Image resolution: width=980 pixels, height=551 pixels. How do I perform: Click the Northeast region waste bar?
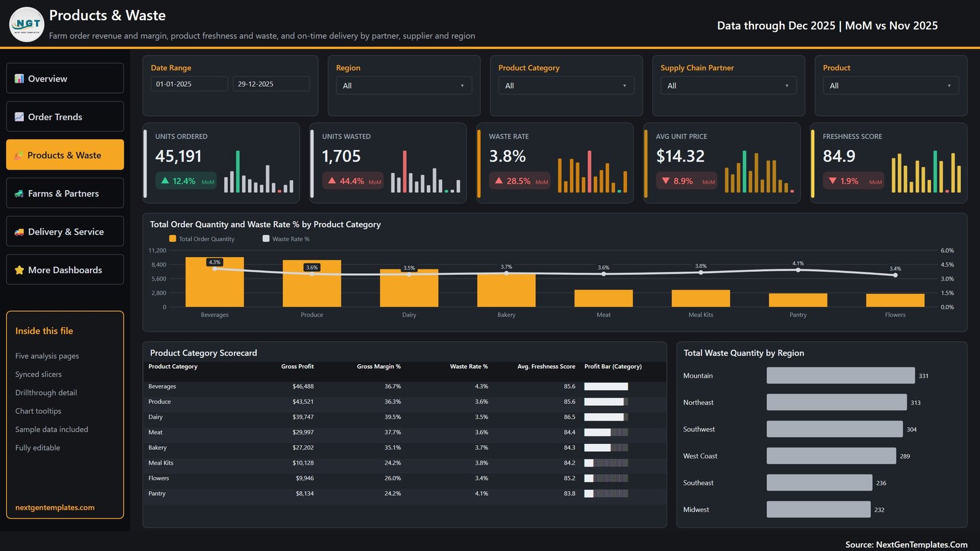837,402
